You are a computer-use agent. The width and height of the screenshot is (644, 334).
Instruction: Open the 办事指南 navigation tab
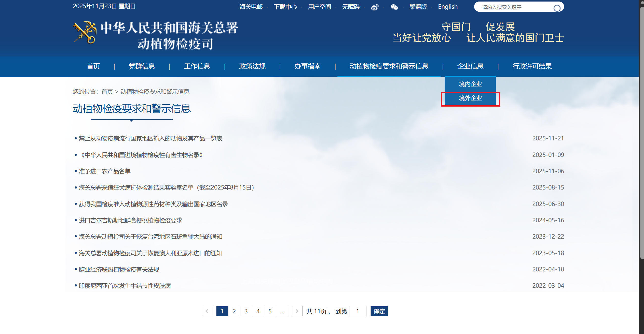(307, 66)
